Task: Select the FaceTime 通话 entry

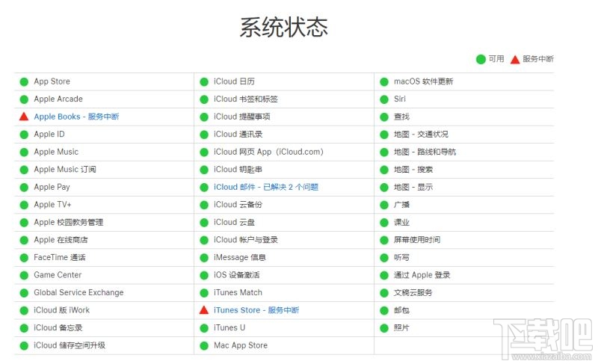Action: click(60, 257)
